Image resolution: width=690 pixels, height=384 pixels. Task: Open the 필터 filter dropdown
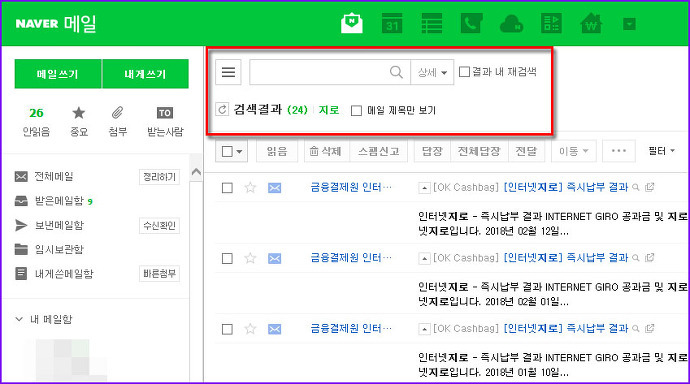tap(661, 151)
